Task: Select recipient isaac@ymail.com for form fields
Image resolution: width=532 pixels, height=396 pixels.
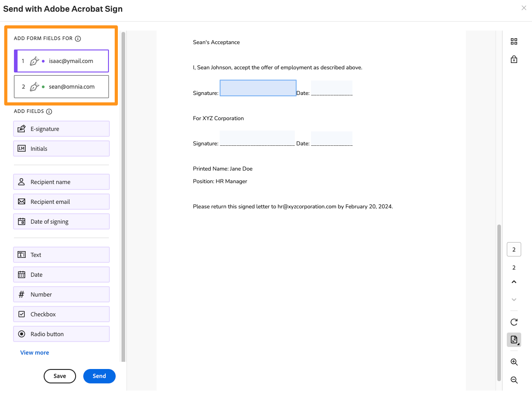Action: (61, 61)
